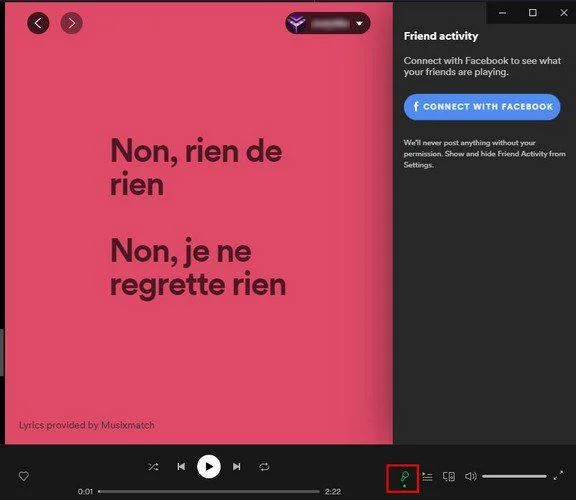The image size is (576, 500).
Task: Like the song with heart icon
Action: coord(24,476)
